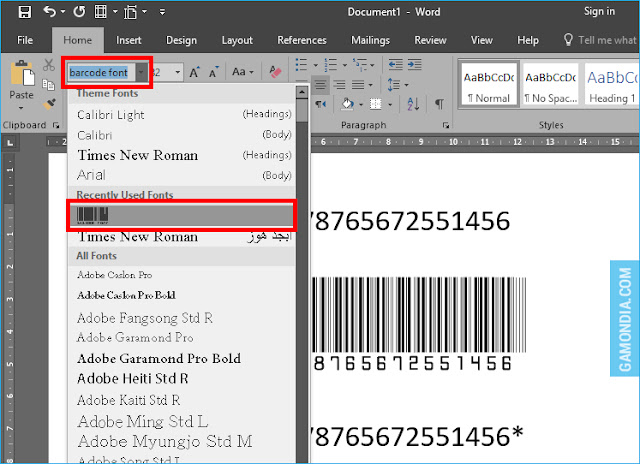Sort selection with A-Z sort icon
Viewport: 640px width, 464px height.
(x=413, y=104)
